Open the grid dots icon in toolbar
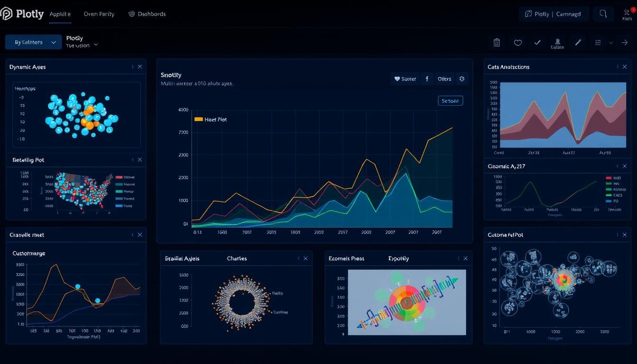Image resolution: width=637 pixels, height=364 pixels. click(598, 43)
